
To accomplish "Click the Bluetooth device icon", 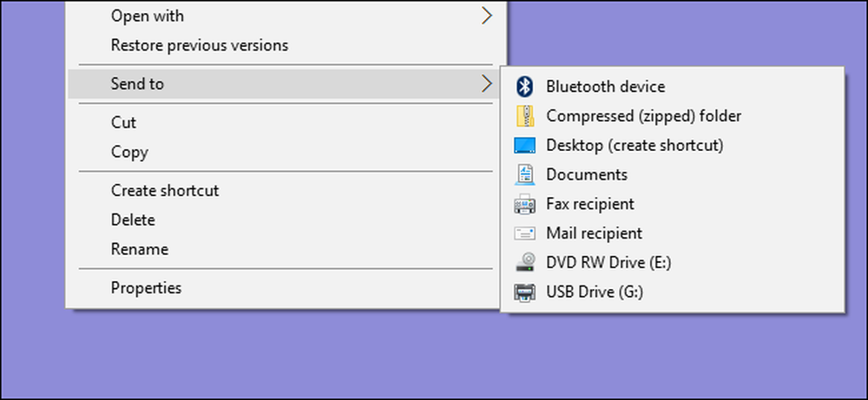I will tap(524, 86).
